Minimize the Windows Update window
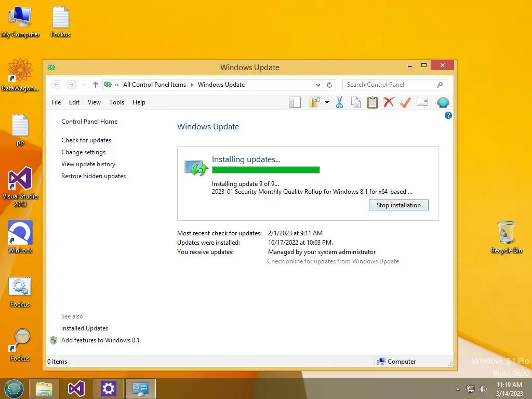 click(410, 65)
